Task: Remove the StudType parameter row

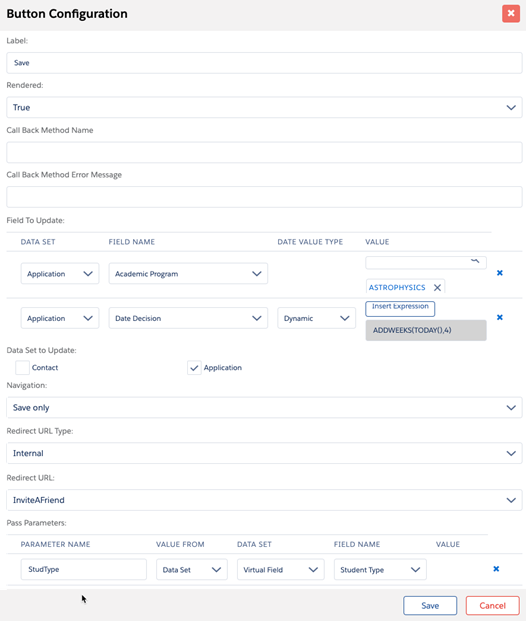Action: [x=496, y=569]
